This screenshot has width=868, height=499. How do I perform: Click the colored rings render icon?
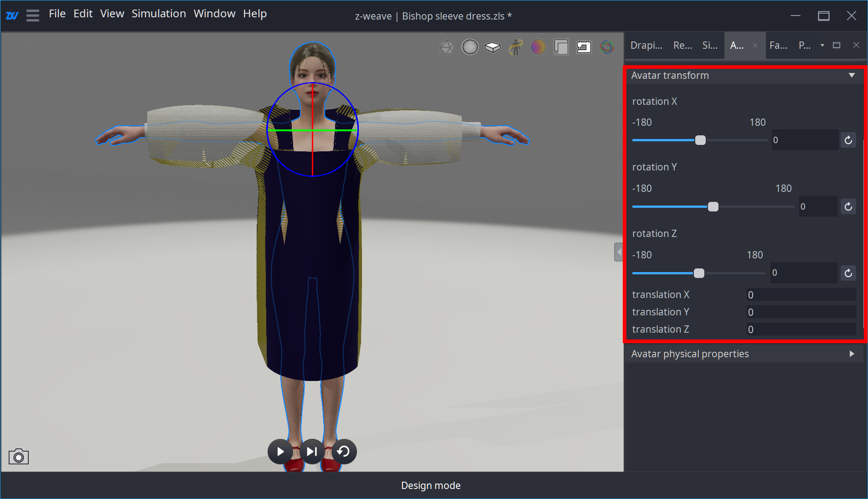pyautogui.click(x=607, y=47)
